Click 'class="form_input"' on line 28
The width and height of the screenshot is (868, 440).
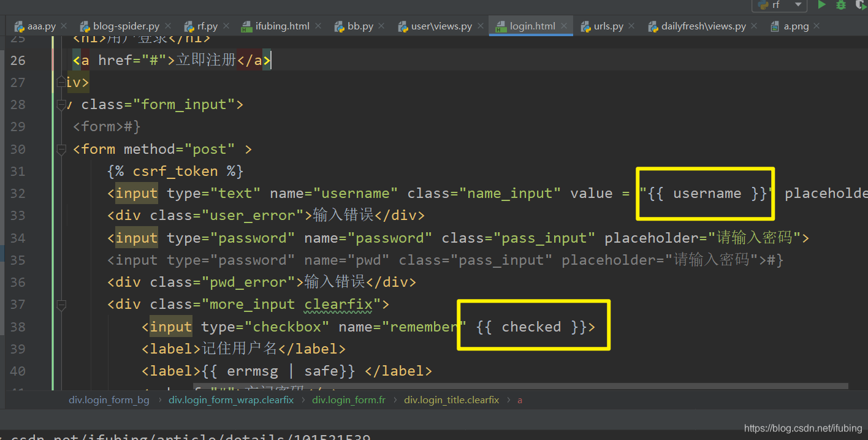point(158,105)
